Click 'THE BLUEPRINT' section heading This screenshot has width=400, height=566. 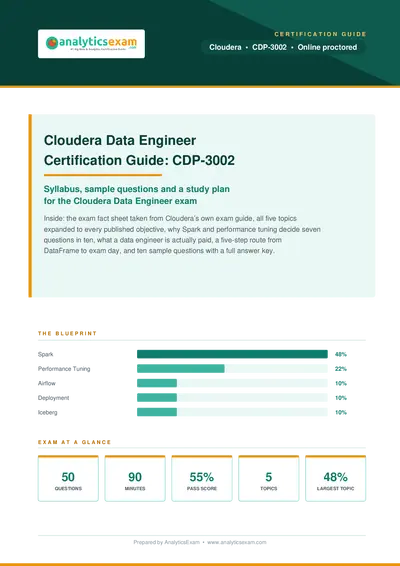click(x=68, y=334)
